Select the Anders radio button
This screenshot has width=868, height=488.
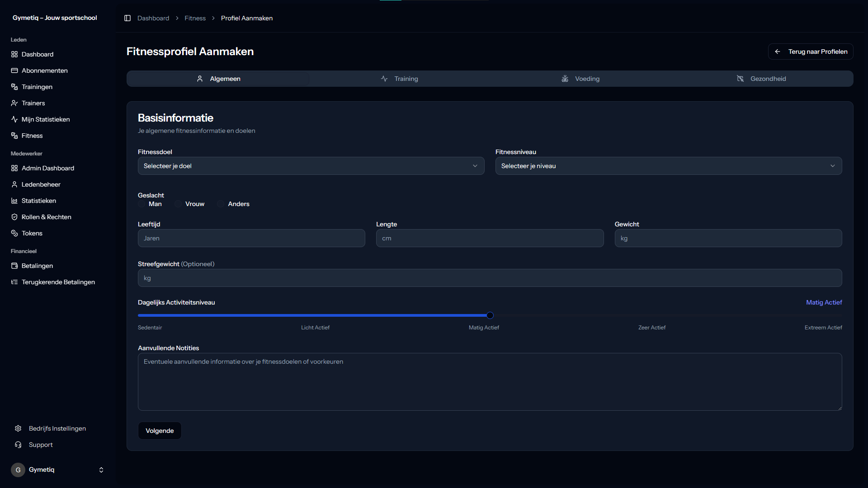tap(221, 204)
